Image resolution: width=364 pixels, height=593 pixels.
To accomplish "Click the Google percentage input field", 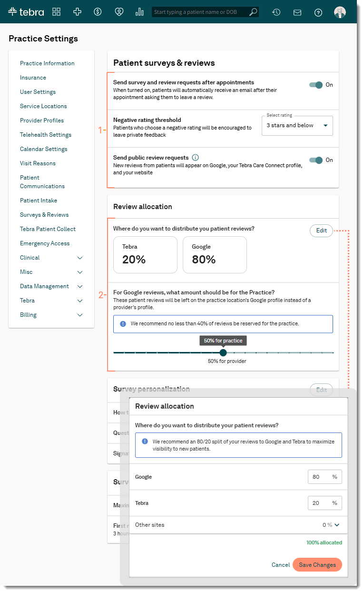I will [325, 477].
